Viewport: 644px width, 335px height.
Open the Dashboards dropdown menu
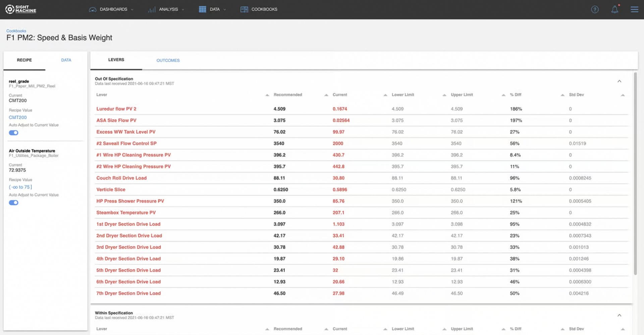coord(111,9)
